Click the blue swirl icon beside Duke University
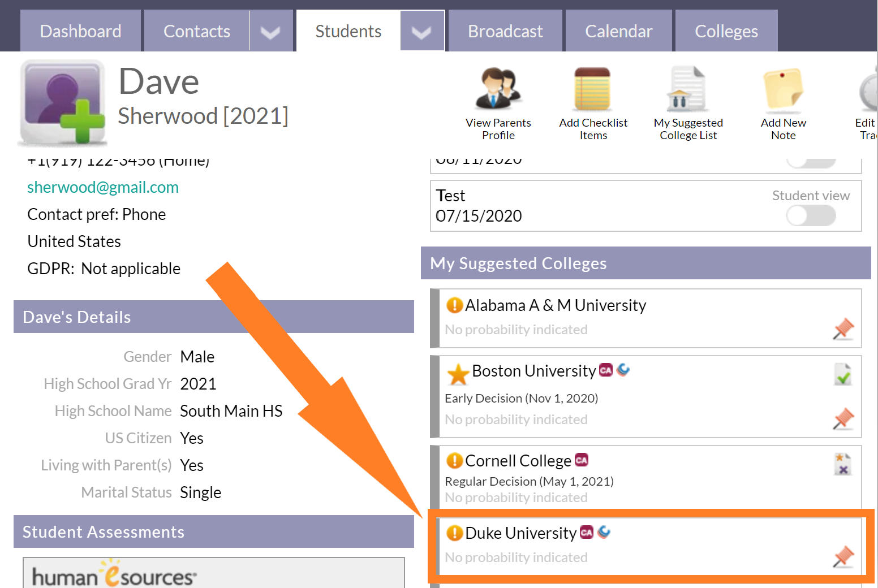 click(x=604, y=532)
